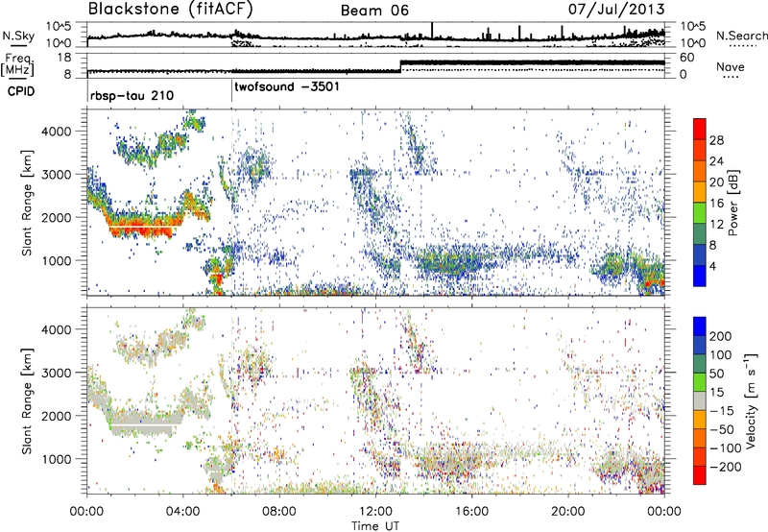
Task: Click the 'Blackstone (fitACF)' plot title
Action: click(170, 10)
